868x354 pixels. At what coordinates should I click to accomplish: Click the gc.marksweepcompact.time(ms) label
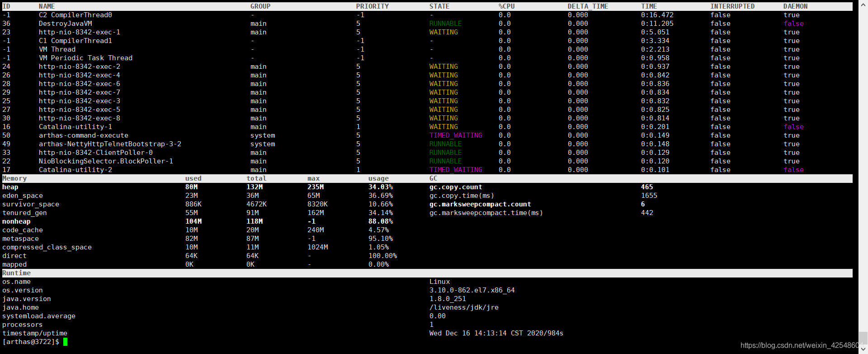coord(486,213)
